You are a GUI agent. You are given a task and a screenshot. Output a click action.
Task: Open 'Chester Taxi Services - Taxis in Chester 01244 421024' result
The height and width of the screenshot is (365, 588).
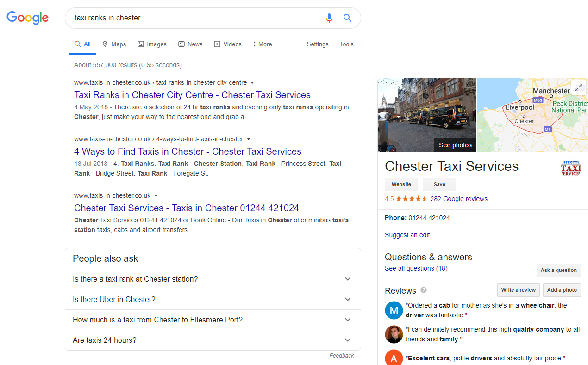point(187,208)
